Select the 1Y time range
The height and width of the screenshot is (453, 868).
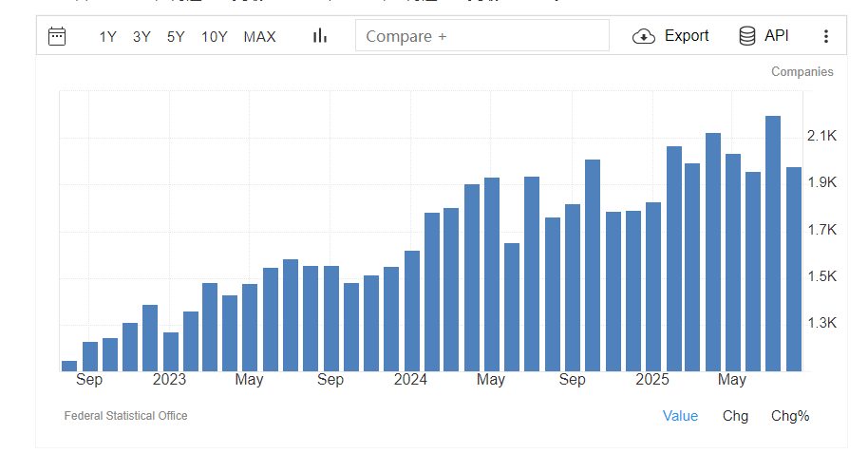107,37
